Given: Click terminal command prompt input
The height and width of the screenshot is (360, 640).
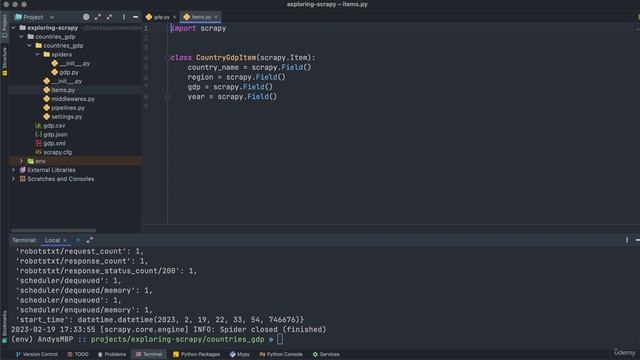Looking at the screenshot, I should 280,339.
